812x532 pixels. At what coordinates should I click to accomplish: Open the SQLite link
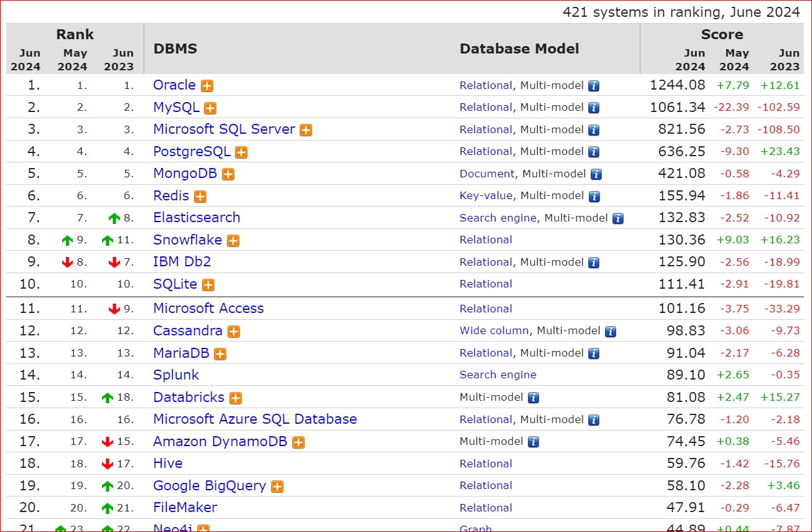(175, 284)
